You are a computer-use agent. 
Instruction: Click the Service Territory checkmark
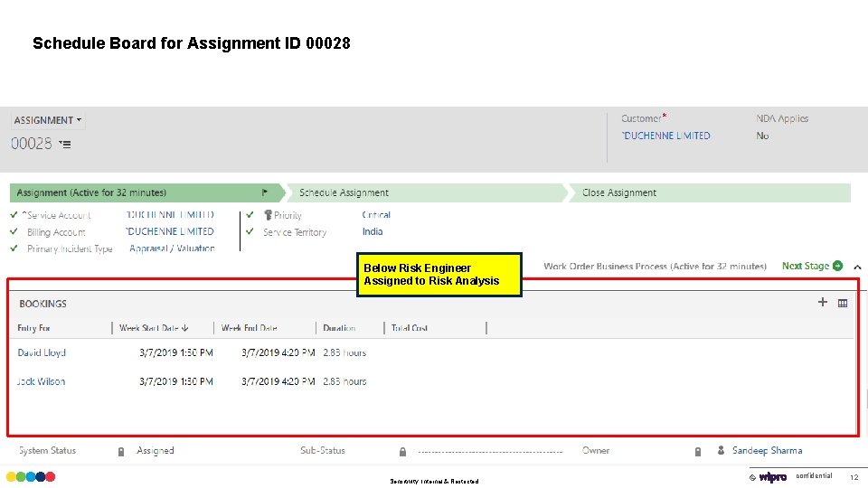(250, 231)
